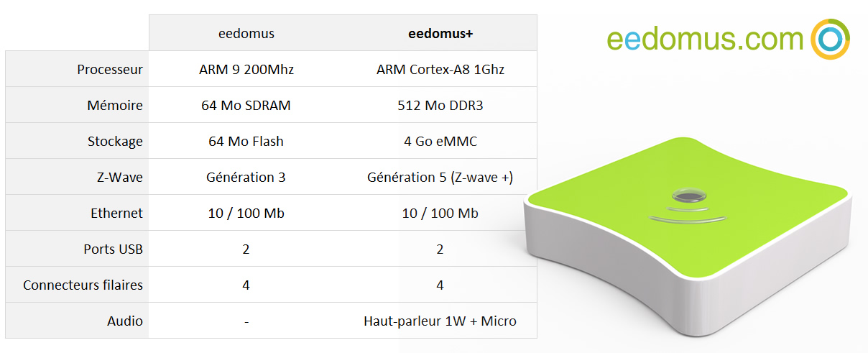Click the Processeur row label
This screenshot has height=353, width=868.
110,70
